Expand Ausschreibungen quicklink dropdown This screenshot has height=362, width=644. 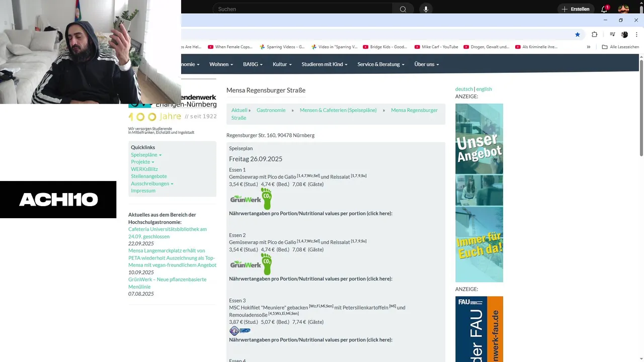point(152,184)
